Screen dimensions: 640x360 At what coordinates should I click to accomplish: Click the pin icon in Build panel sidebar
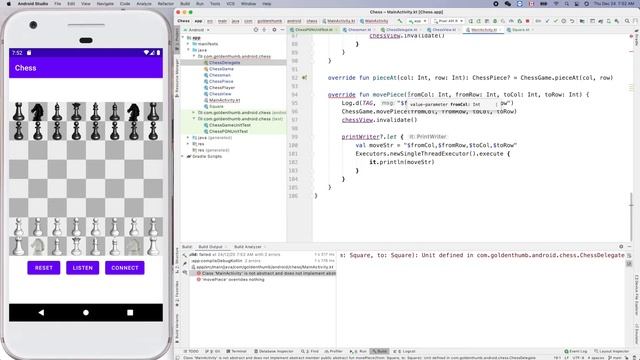[185, 264]
